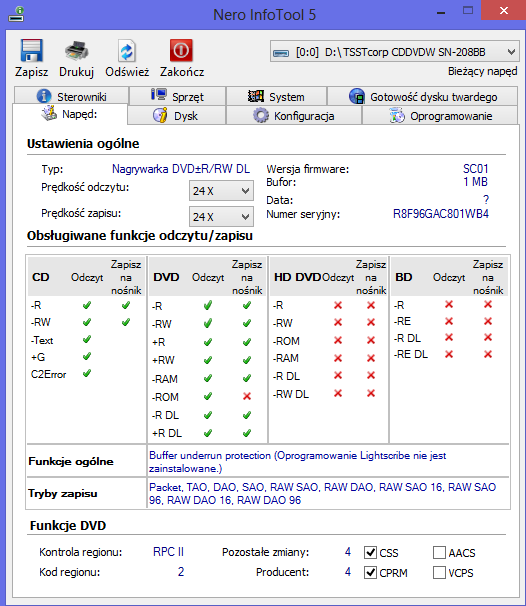Image resolution: width=526 pixels, height=606 pixels.
Task: Click the Funkcje ogólne row label
Action: click(x=71, y=461)
